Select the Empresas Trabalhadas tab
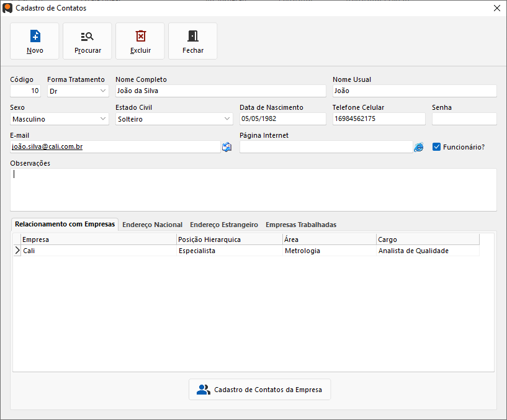507x420 pixels. click(301, 225)
